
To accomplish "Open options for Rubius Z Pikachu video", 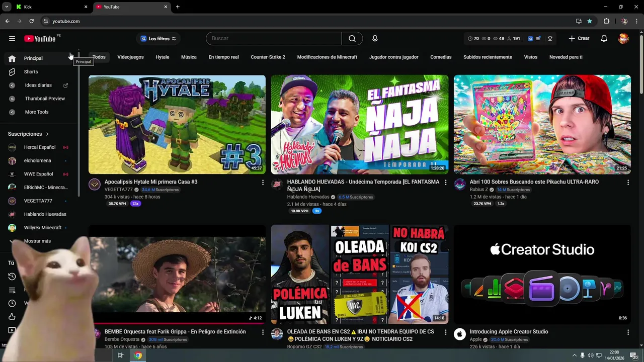I will (628, 183).
